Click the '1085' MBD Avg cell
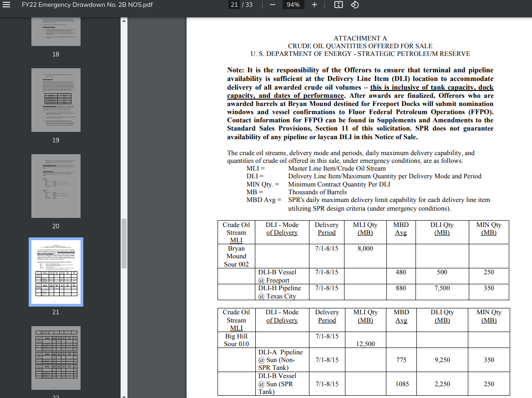Screen dimensions: 532x398 click(x=402, y=384)
